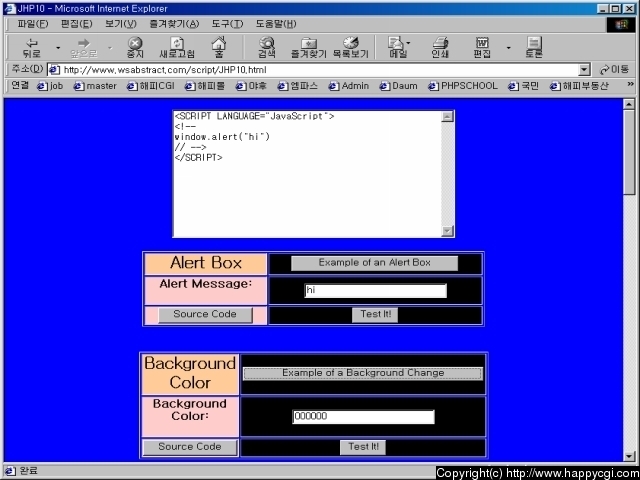
Task: Show more links with the chevron
Action: [630, 84]
